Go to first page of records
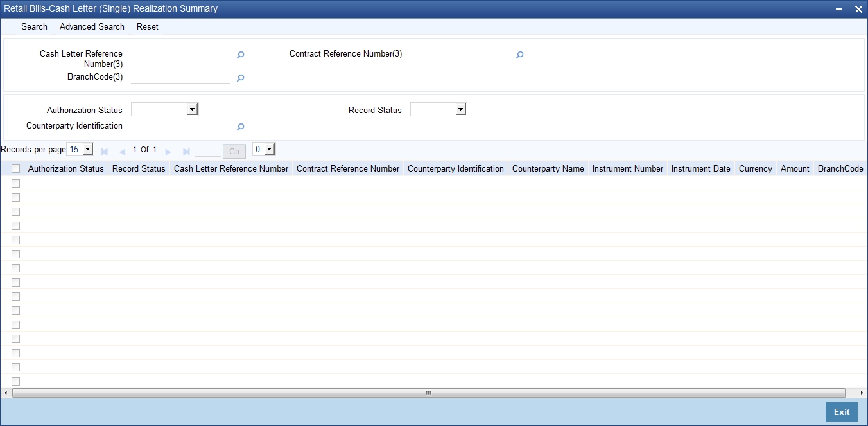 (105, 152)
